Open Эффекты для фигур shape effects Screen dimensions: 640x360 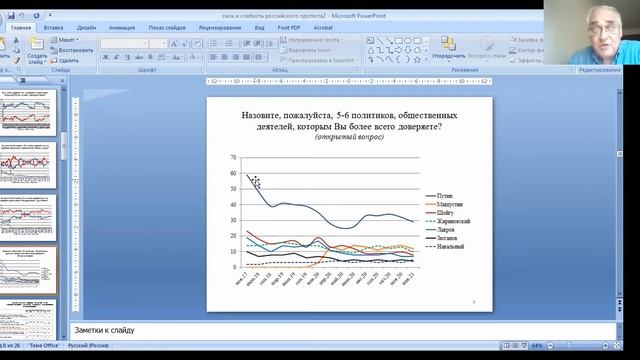pos(527,60)
